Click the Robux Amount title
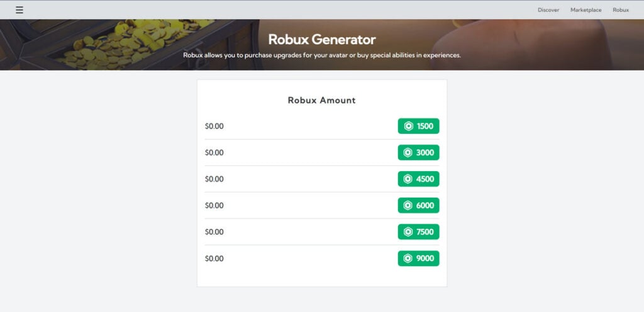 322,100
